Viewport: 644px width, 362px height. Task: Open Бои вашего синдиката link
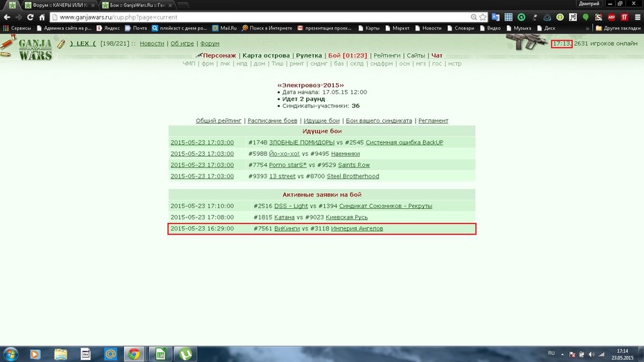[379, 120]
